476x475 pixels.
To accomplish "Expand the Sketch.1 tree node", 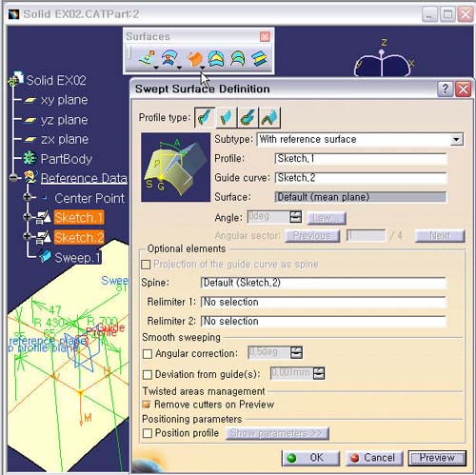I will [x=28, y=217].
